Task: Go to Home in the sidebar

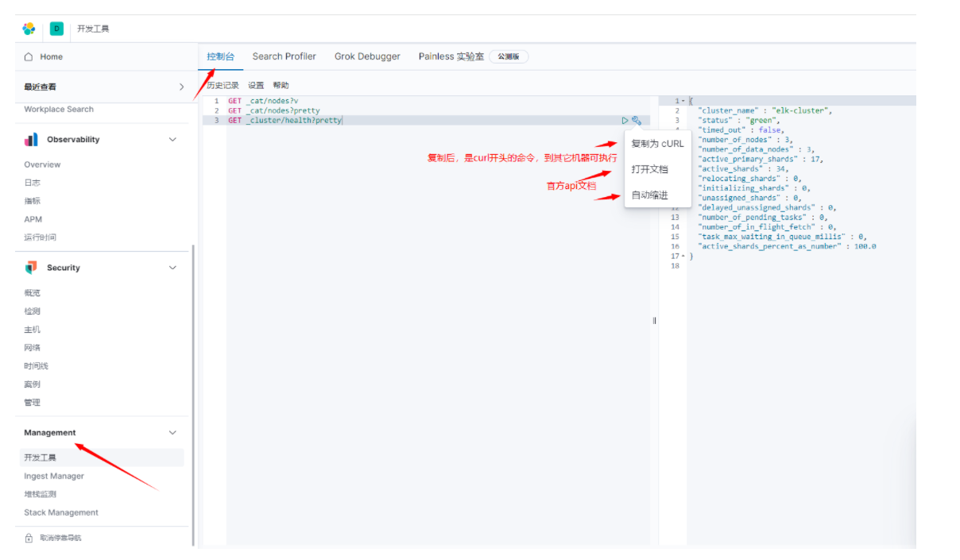Action: point(51,56)
